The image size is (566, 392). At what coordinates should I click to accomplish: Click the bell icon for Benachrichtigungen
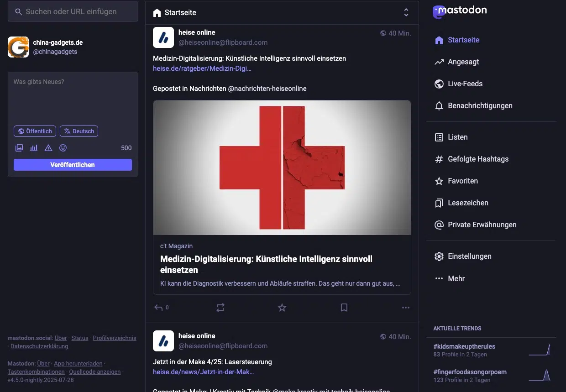[439, 106]
